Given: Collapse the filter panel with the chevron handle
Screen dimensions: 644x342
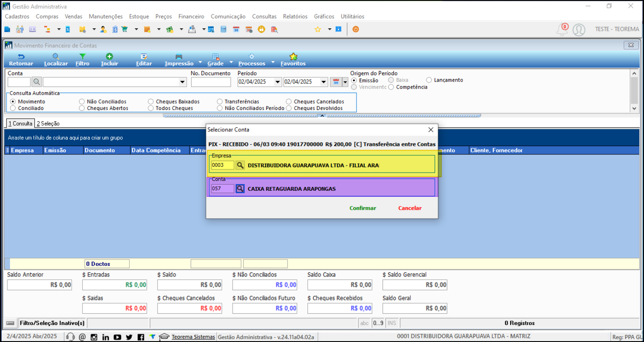Looking at the screenshot, I should [x=322, y=116].
